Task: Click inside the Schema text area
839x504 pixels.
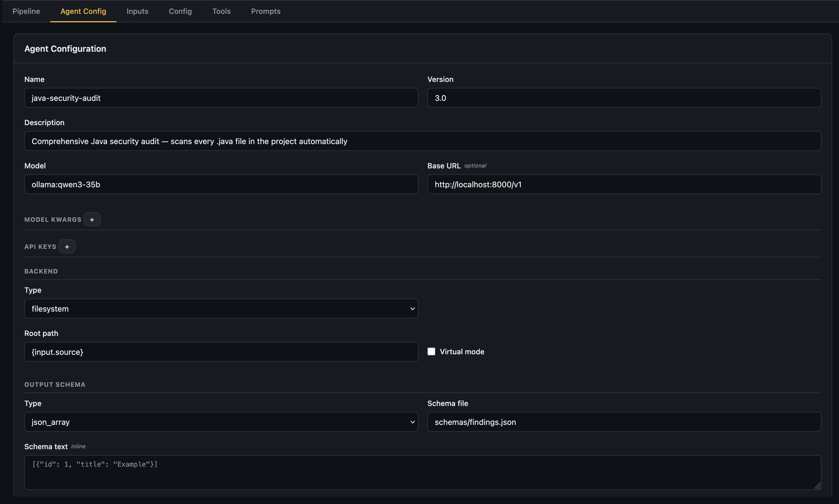Action: click(421, 472)
